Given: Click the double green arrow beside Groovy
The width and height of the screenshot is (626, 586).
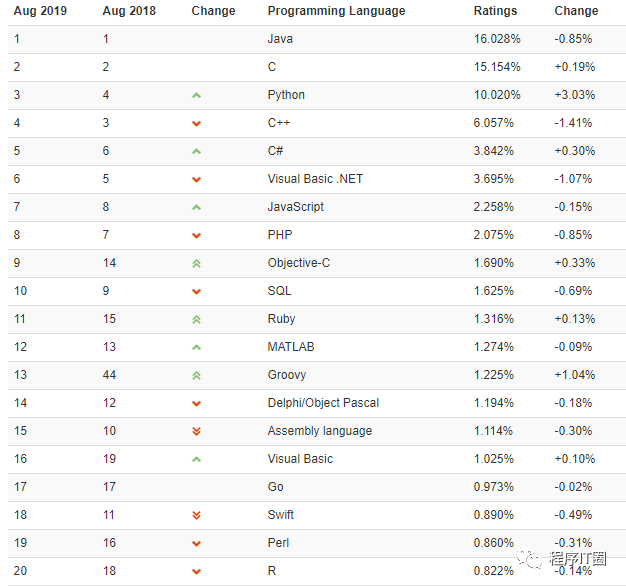Looking at the screenshot, I should point(196,375).
